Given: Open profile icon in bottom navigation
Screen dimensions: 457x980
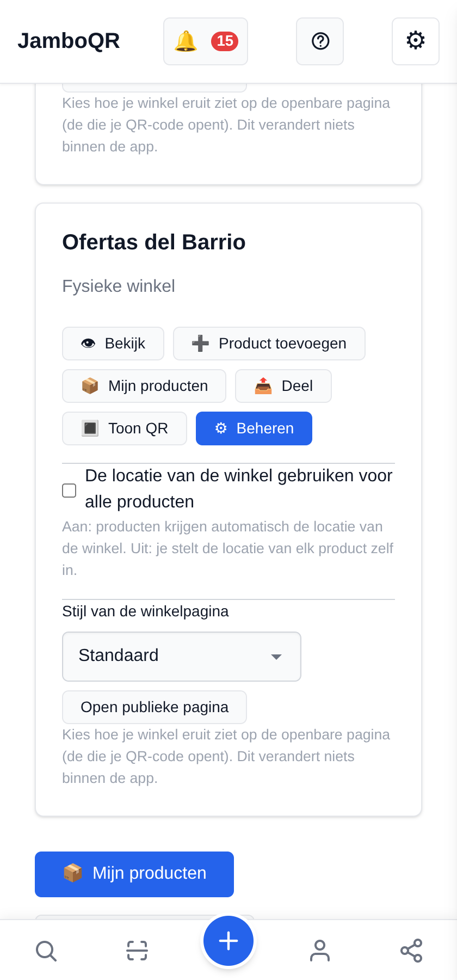Looking at the screenshot, I should click(x=320, y=951).
